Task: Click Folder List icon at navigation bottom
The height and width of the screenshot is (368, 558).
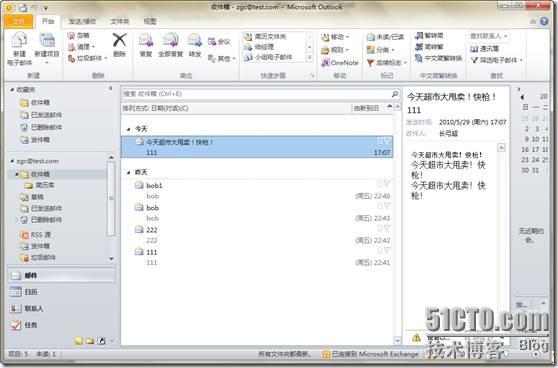Action: click(90, 341)
